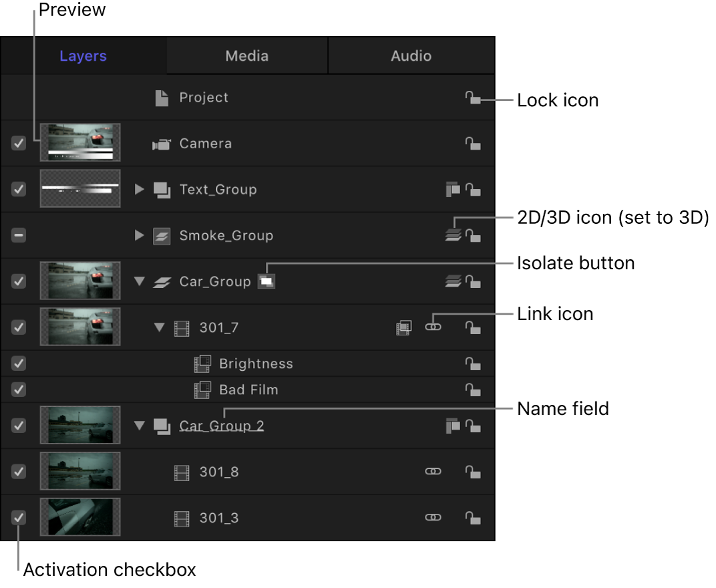The height and width of the screenshot is (588, 716).
Task: Click the Isolate button on Car_Group
Action: tap(266, 281)
